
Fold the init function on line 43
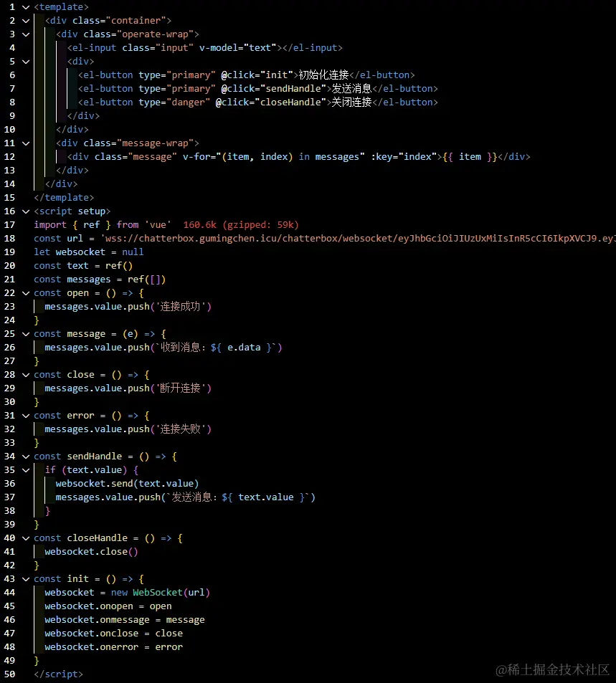tap(26, 578)
